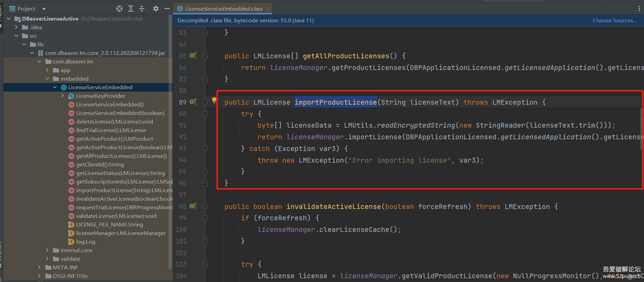Click the Select Opened File locate icon

pyautogui.click(x=119, y=9)
